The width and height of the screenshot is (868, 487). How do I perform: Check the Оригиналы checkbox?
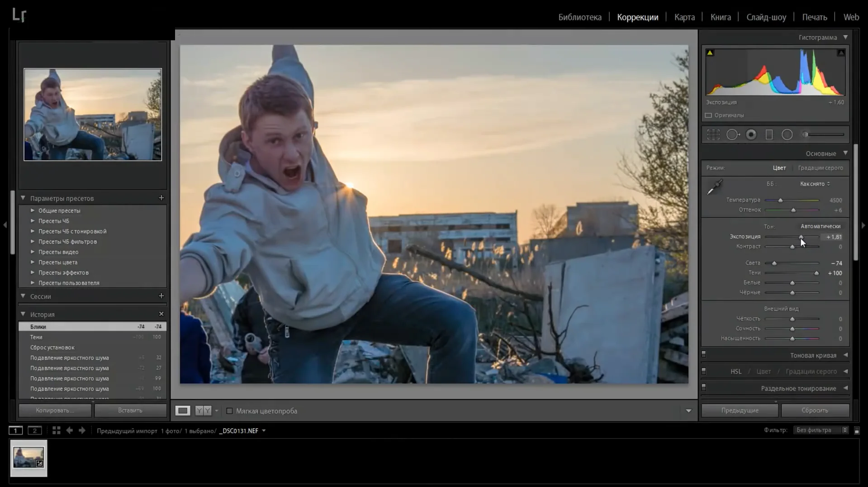coord(709,115)
